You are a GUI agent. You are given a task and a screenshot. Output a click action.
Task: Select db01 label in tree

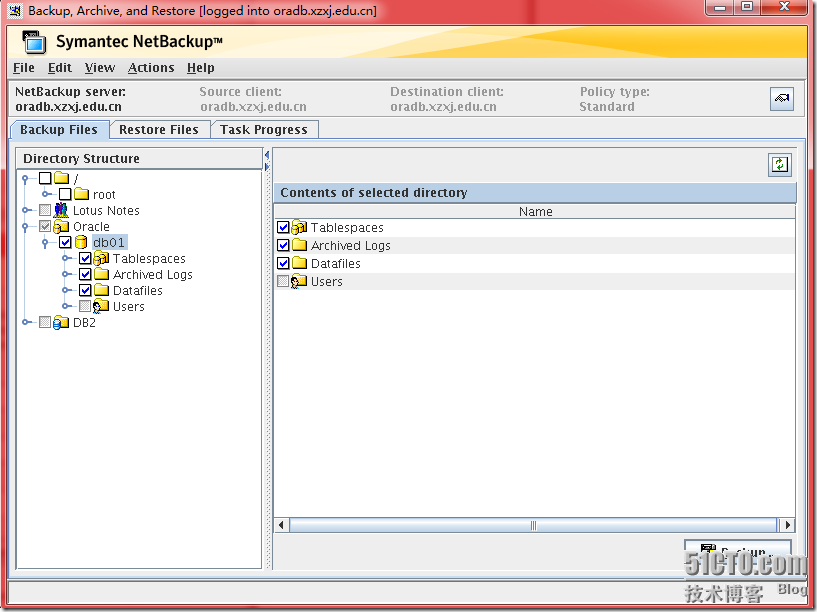(109, 242)
